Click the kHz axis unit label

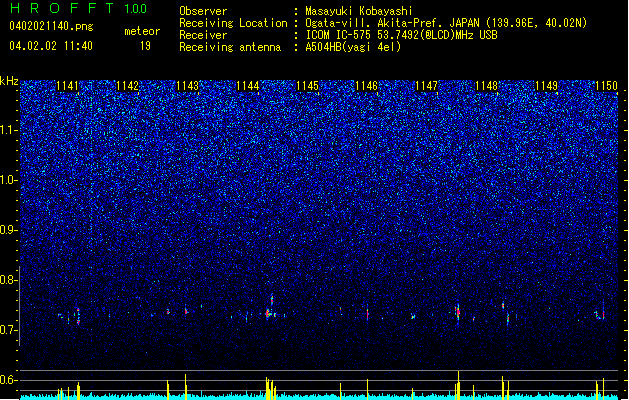9,81
